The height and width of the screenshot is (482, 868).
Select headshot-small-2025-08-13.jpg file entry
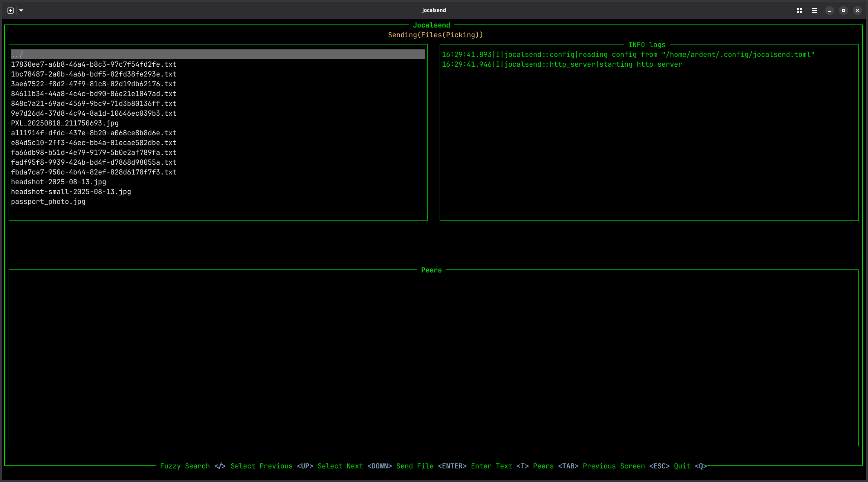click(71, 192)
